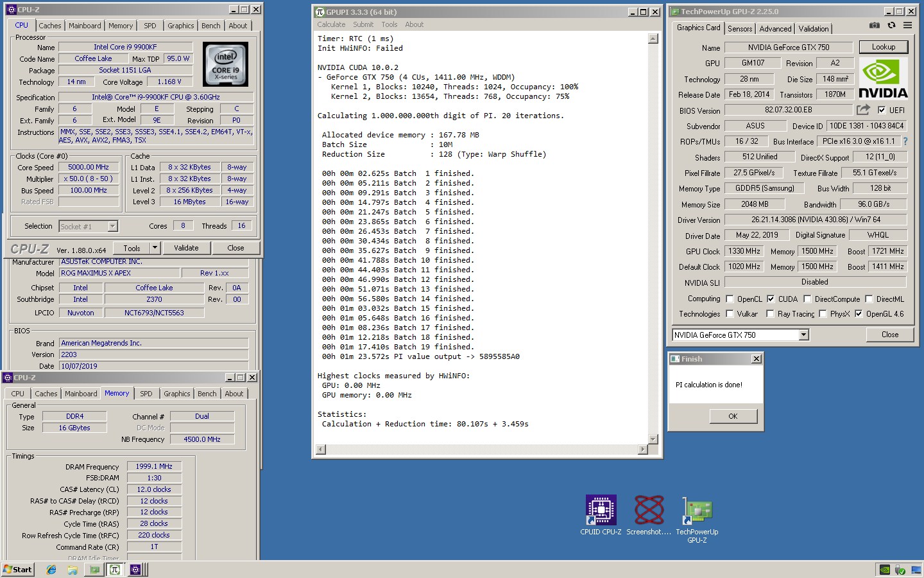Switch to SPD tab in bottom CPU-Z window
Viewport: 924px width, 578px height.
[146, 394]
